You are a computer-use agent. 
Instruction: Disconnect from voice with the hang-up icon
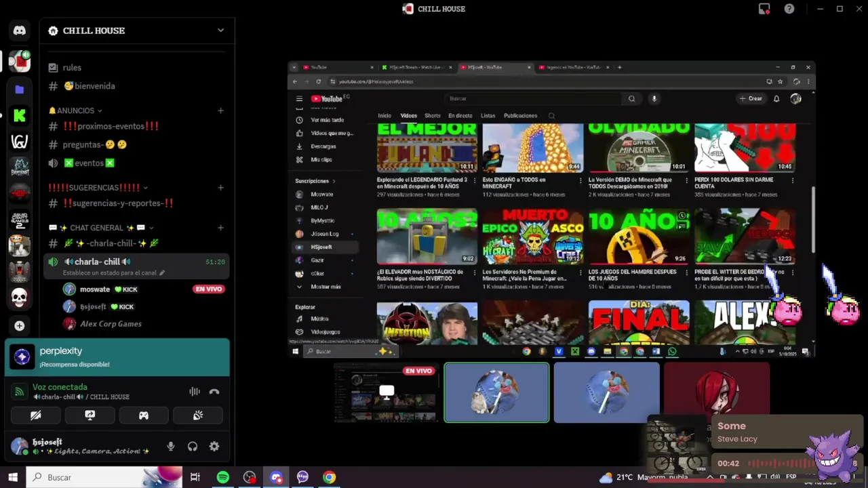point(214,391)
